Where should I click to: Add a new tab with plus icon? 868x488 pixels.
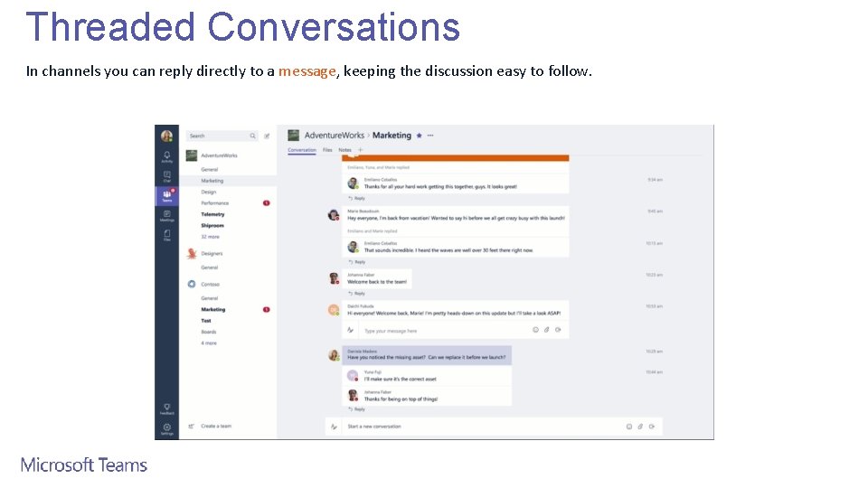click(x=361, y=150)
